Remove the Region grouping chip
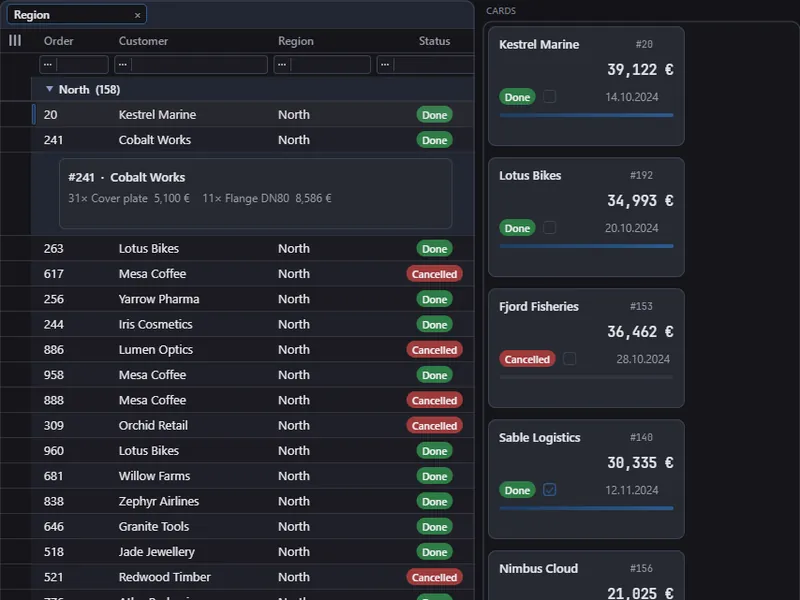The image size is (800, 600). (x=137, y=15)
